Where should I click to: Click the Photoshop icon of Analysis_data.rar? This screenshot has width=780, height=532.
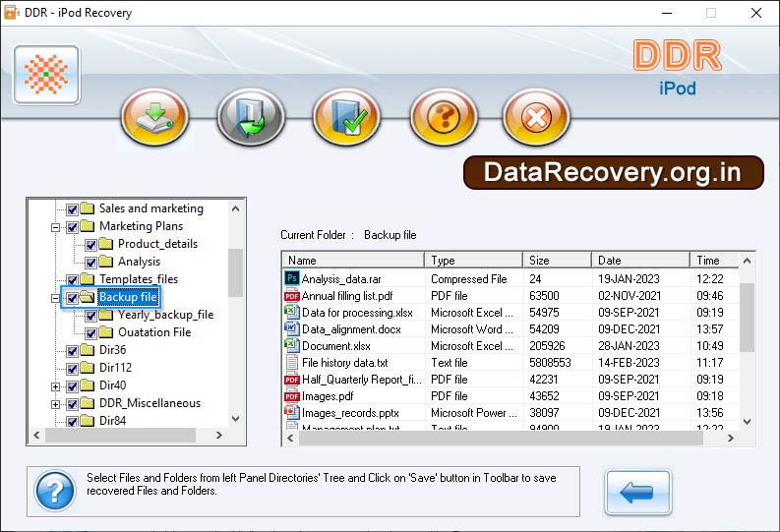[292, 278]
